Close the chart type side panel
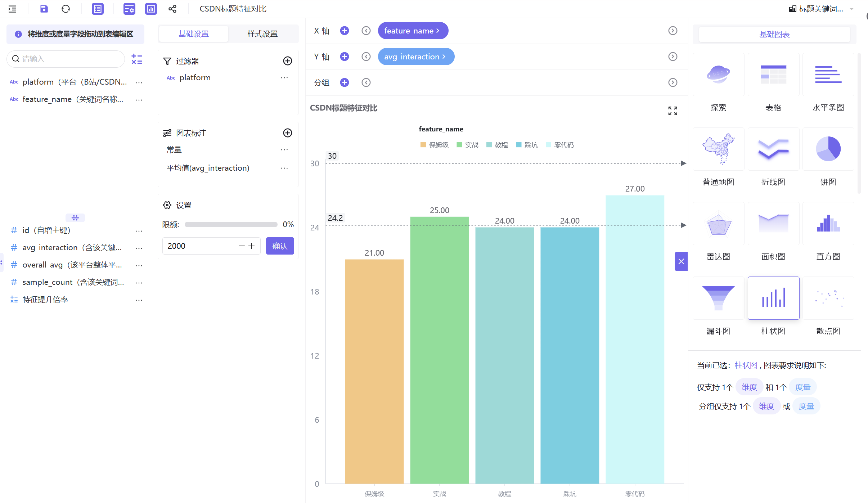Screen dimensions: 868x503 (x=681, y=261)
